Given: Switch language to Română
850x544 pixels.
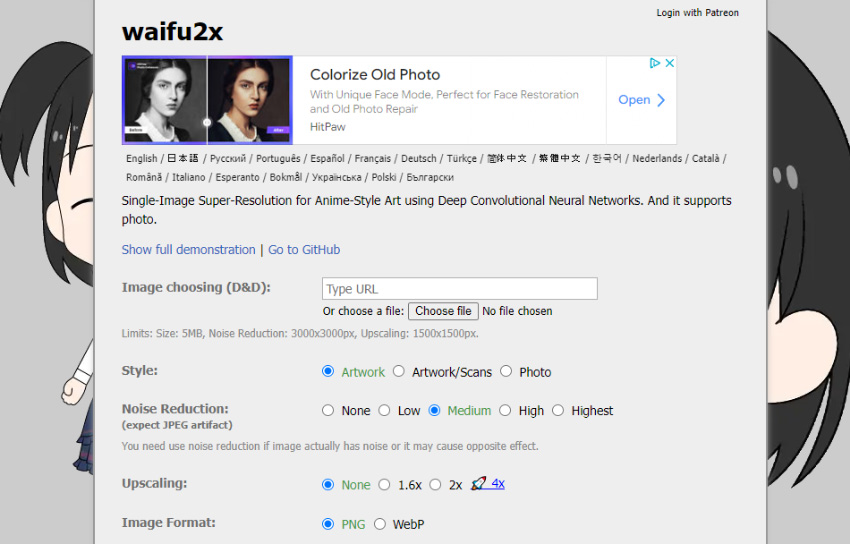Looking at the screenshot, I should [144, 177].
